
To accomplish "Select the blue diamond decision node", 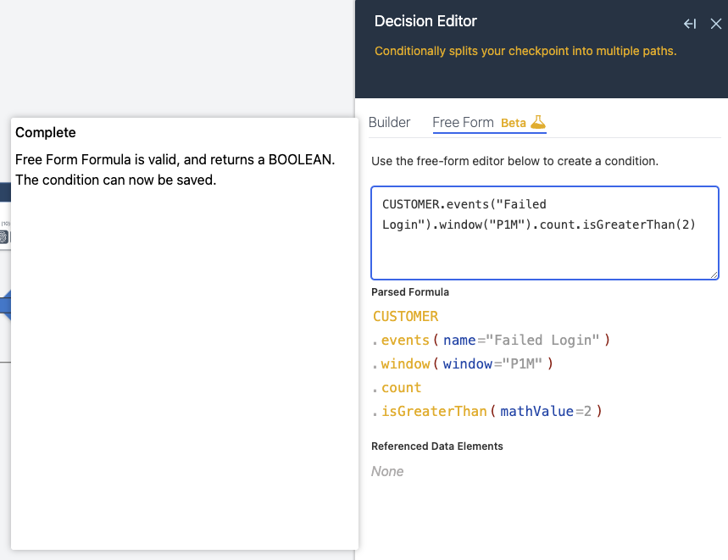I will pyautogui.click(x=5, y=305).
